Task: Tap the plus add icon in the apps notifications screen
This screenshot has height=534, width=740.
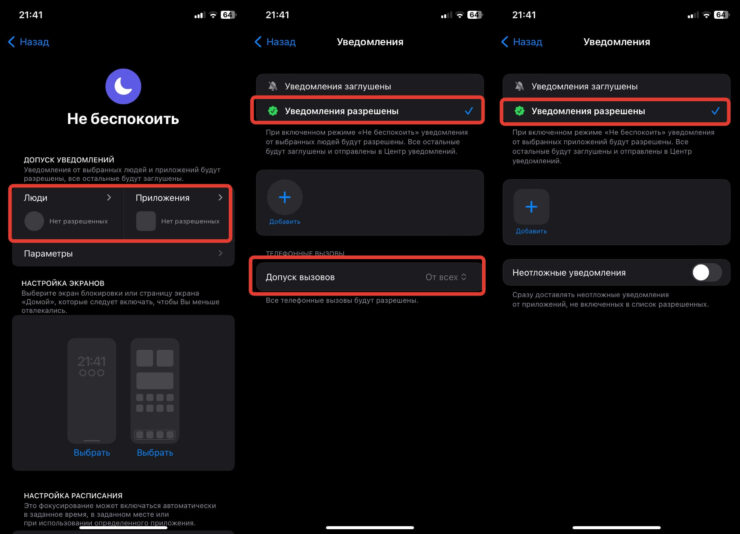Action: click(x=531, y=207)
